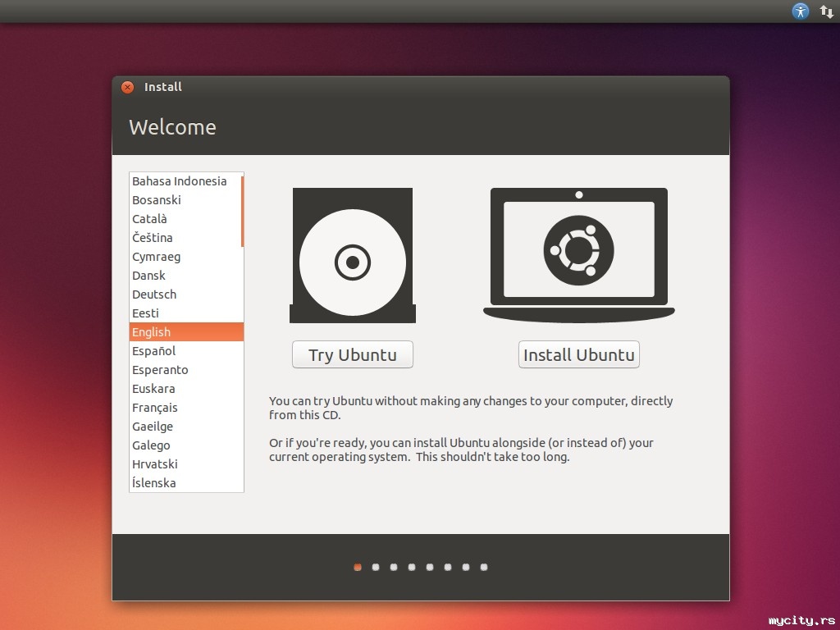Select Eesti language
Viewport: 840px width, 630px height.
click(x=185, y=313)
